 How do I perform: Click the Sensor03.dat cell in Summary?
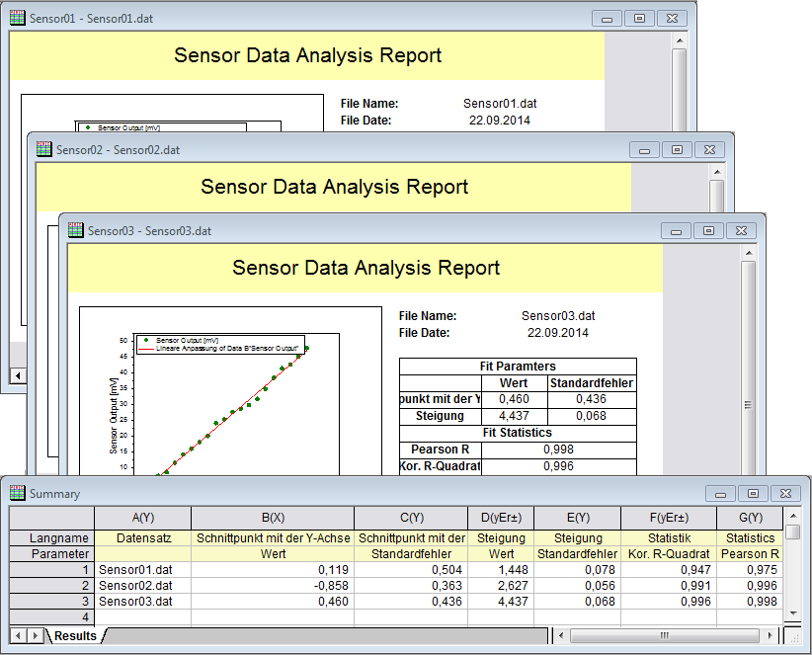[x=143, y=601]
